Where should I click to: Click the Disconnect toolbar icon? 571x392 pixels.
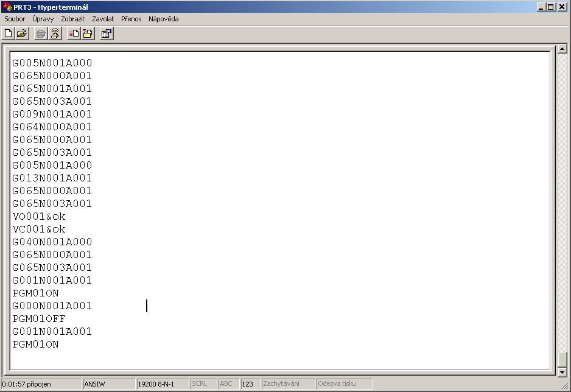pos(55,34)
